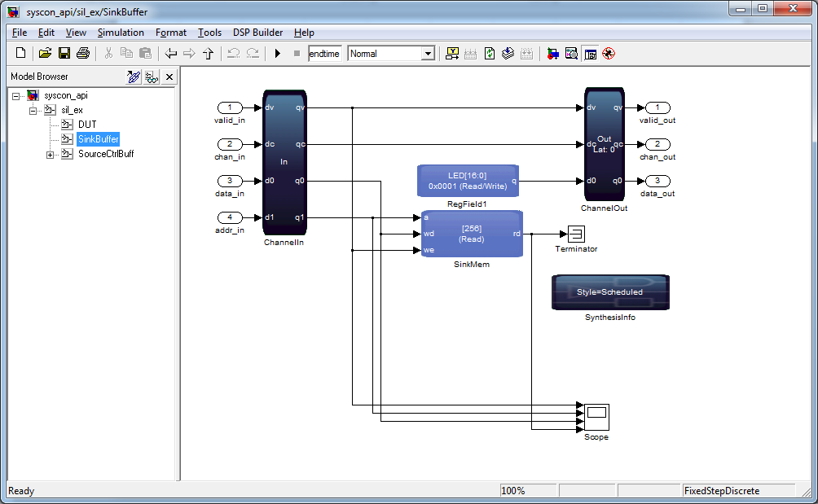
Task: Open the simulation mode Normal dropdown
Action: click(428, 54)
